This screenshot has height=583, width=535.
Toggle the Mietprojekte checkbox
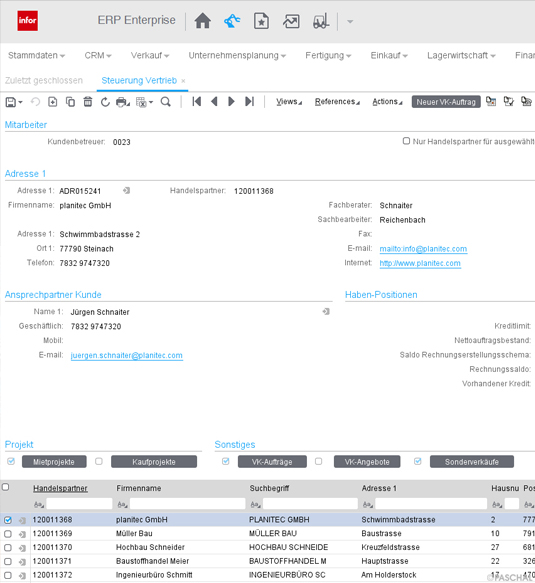[11, 461]
